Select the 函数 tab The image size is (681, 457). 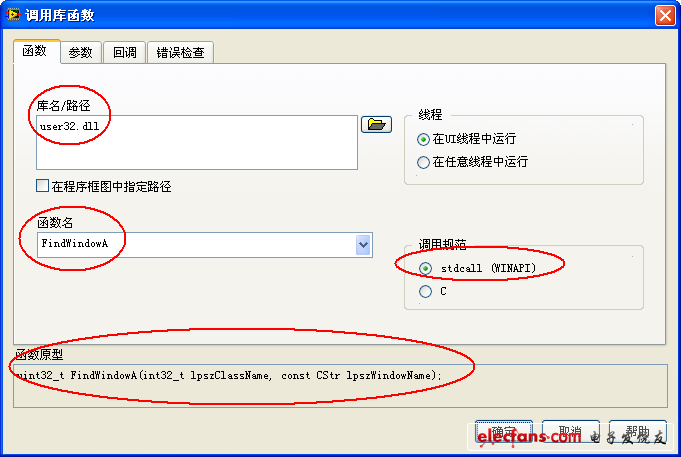36,51
